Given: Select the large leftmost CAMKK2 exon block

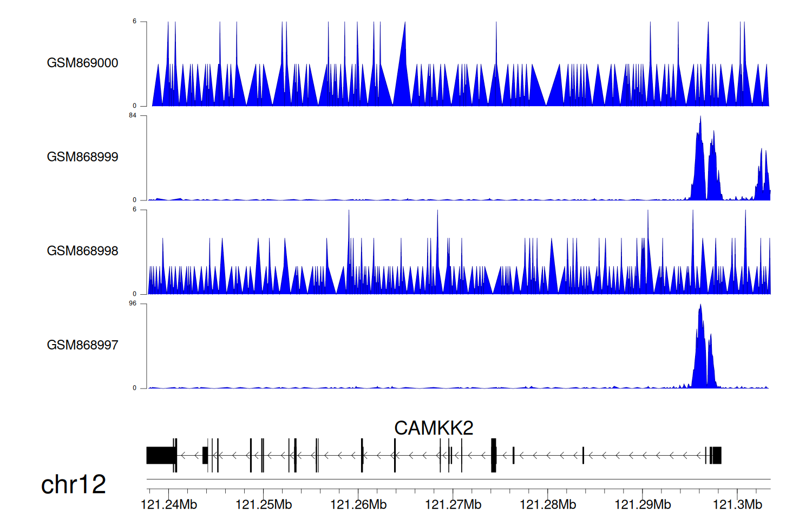Looking at the screenshot, I should click(161, 455).
